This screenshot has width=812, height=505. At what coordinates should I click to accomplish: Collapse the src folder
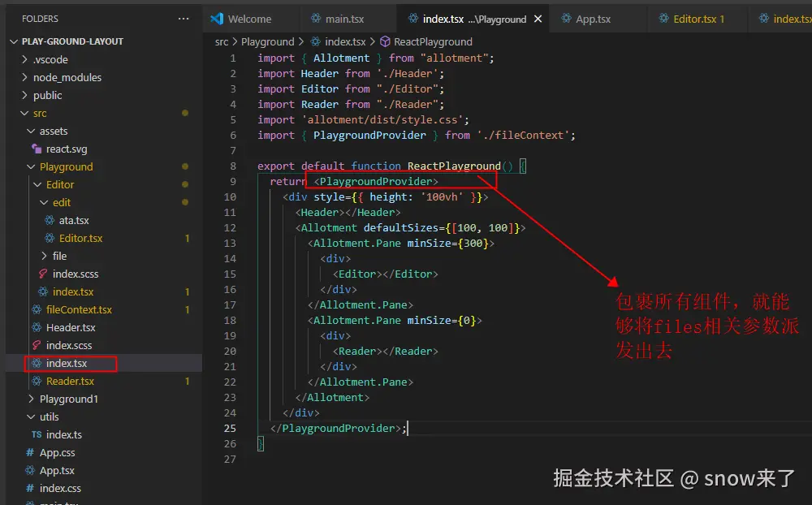tap(24, 113)
